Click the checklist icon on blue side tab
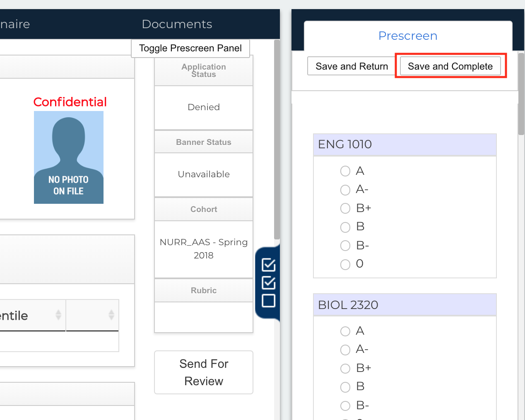 tap(268, 282)
